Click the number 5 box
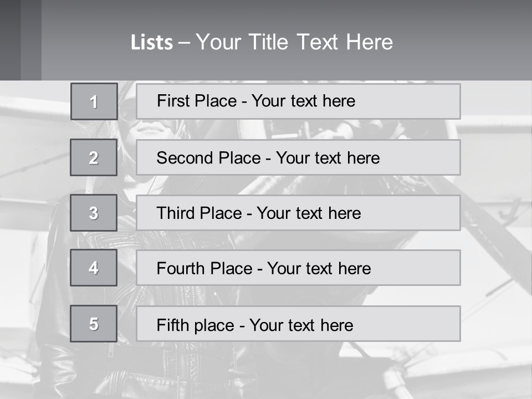This screenshot has height=399, width=532. coord(94,323)
